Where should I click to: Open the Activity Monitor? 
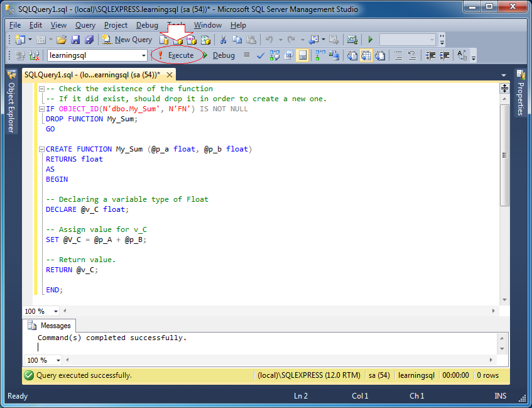[x=352, y=40]
